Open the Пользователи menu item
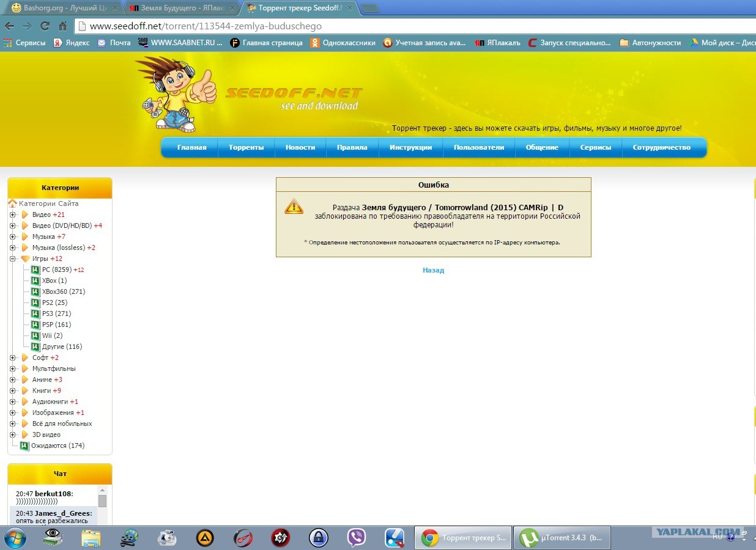Screen dimensions: 756x550 click(479, 147)
